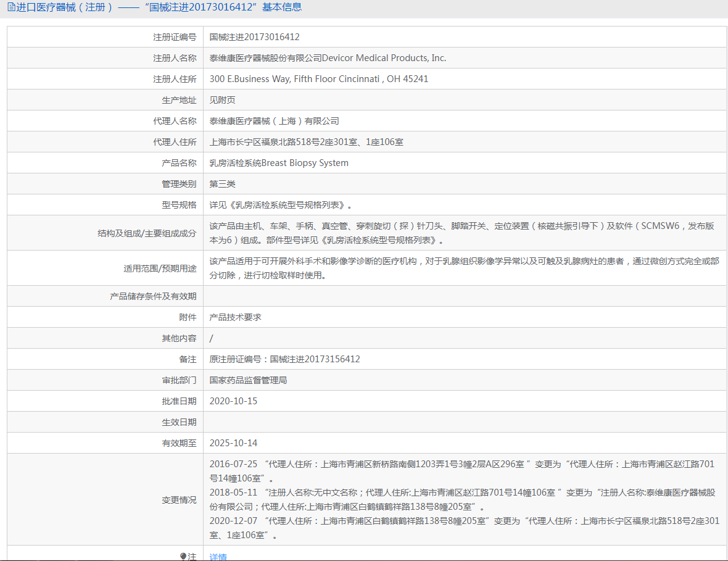Click the 泰维康医疗器械（上海）有限公司 agent name
728x561 pixels.
[x=274, y=121]
